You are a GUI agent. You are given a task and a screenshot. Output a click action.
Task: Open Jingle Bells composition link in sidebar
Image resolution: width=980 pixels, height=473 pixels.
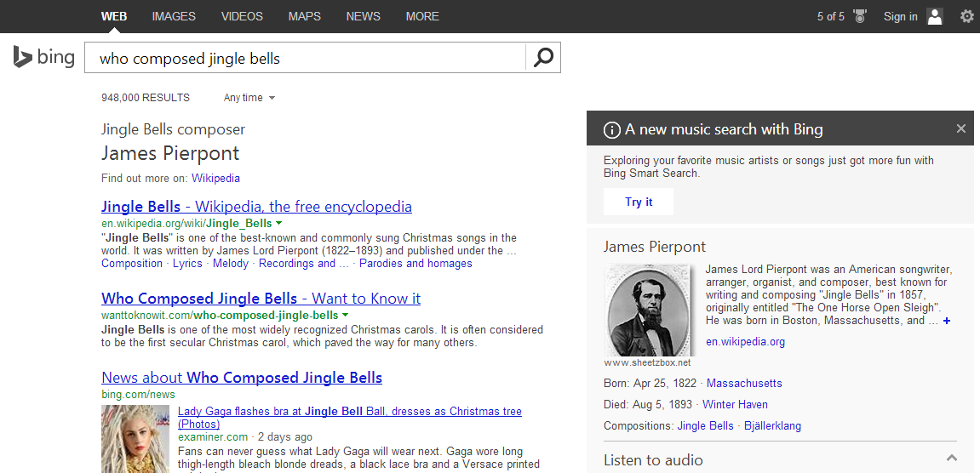point(706,425)
